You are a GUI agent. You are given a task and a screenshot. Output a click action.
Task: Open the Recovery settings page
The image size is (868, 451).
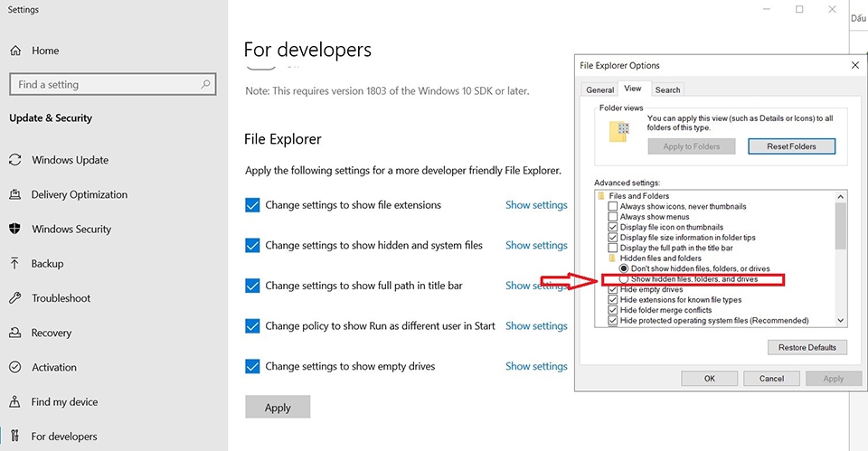click(x=52, y=333)
